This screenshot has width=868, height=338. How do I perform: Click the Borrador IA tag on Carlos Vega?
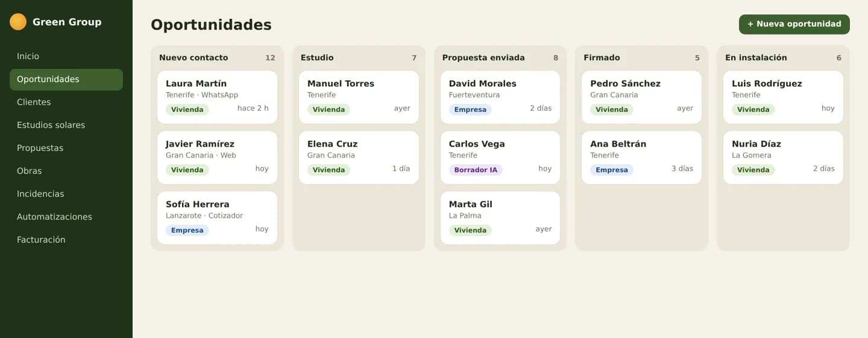click(x=476, y=170)
